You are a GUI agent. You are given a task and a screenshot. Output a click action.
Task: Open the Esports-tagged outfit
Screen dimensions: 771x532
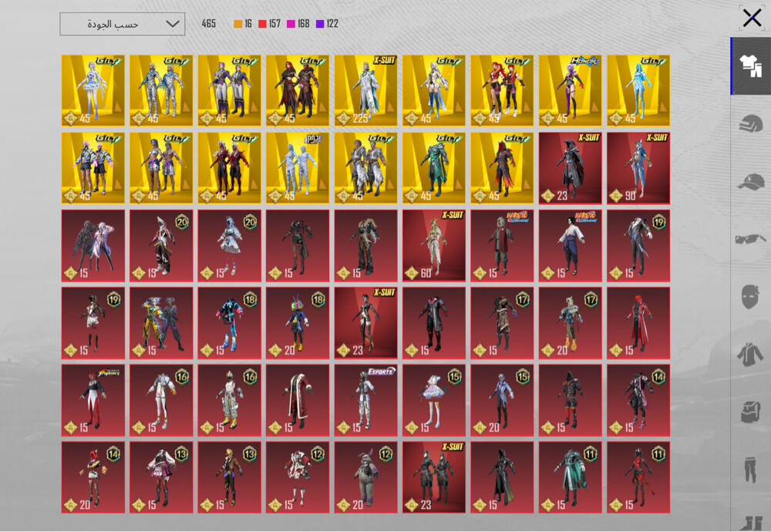click(x=365, y=400)
